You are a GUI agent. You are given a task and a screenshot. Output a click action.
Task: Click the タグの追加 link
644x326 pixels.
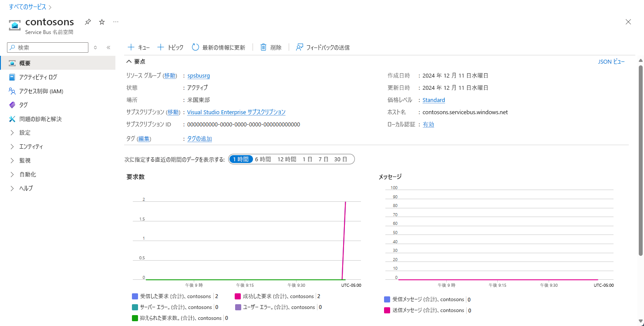pyautogui.click(x=199, y=139)
